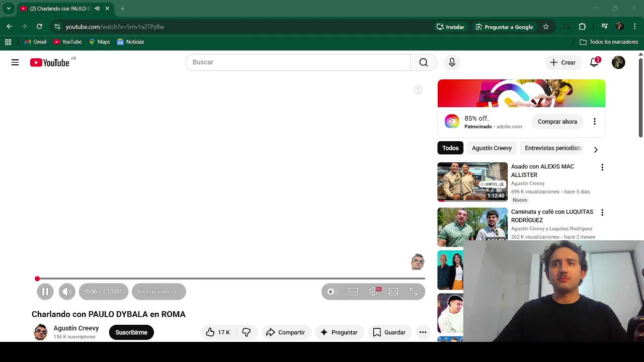Open the YouTube account avatar menu

pos(618,62)
